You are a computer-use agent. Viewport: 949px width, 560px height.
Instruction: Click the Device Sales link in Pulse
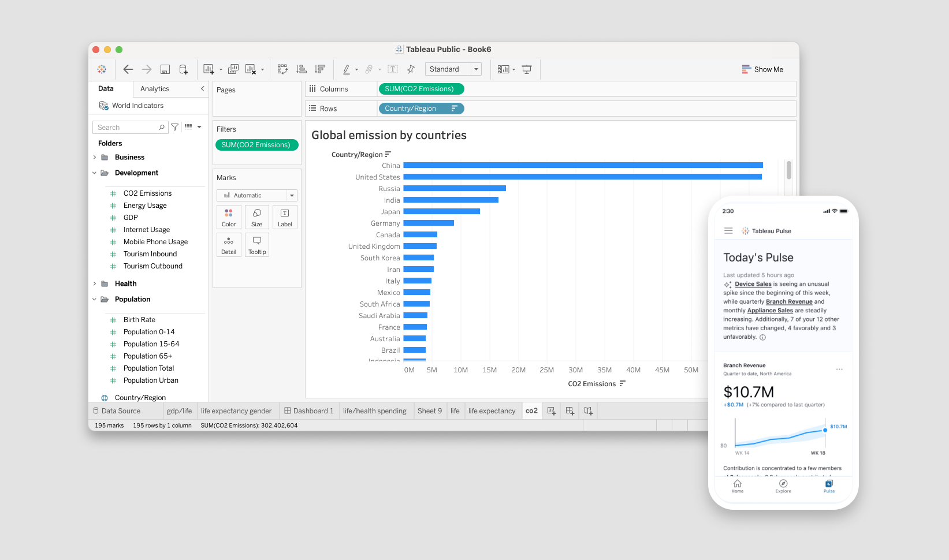pos(753,284)
